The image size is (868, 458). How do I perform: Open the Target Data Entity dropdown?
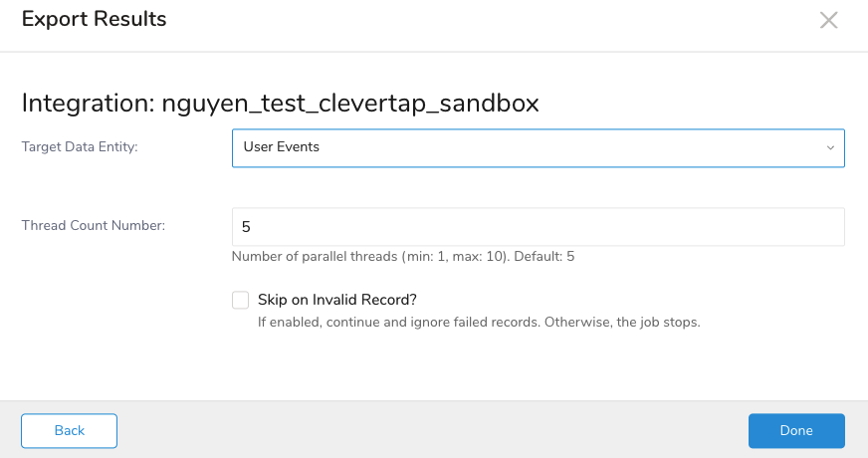tap(538, 147)
